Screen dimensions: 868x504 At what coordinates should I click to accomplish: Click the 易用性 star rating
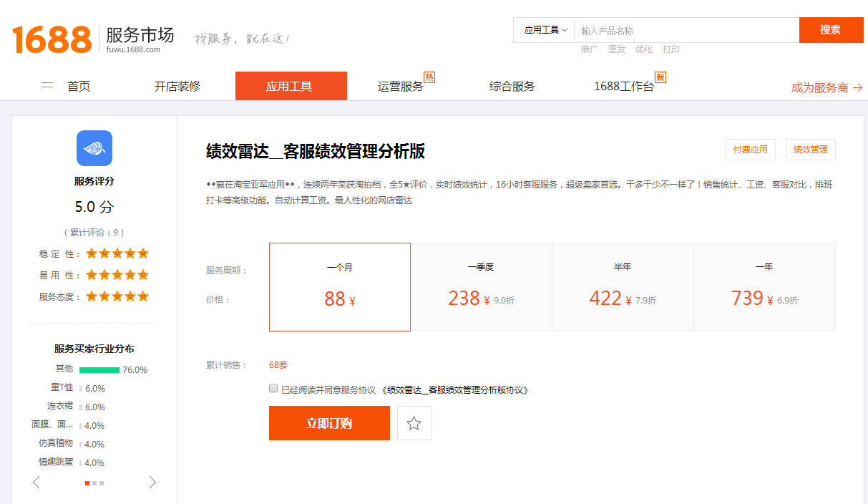[x=117, y=275]
